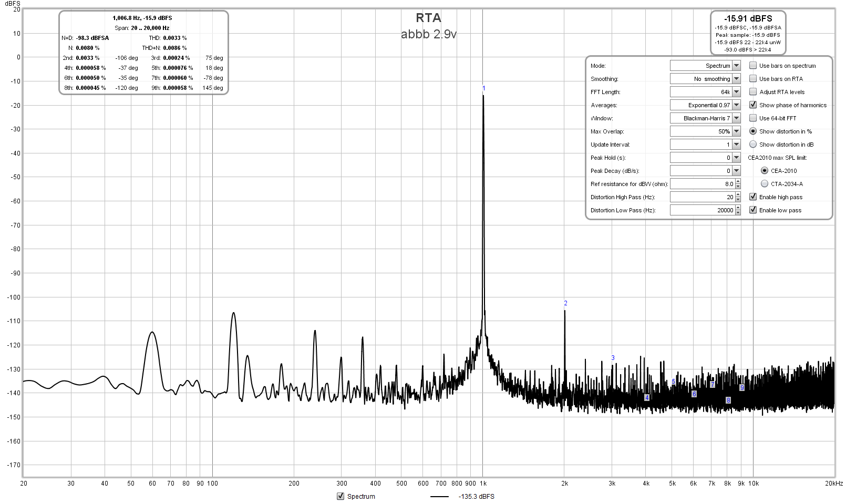This screenshot has width=846, height=504.
Task: Click the 3rd harmonic 0.00024 % value
Action: 177,58
